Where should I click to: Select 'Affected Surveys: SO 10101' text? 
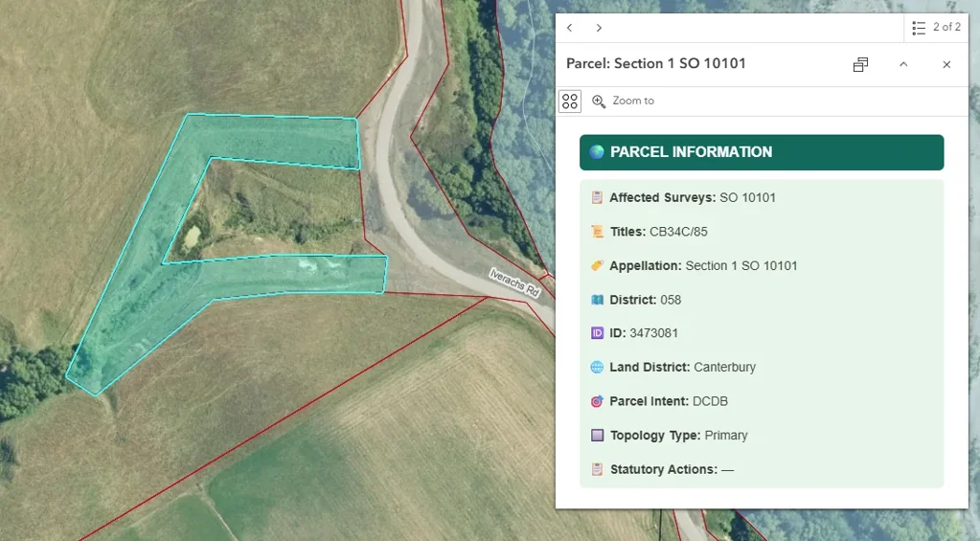693,198
